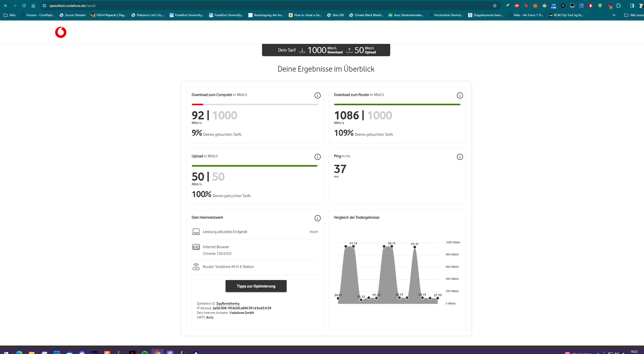
Task: Open the Bets bookmark folder
Action: click(10, 15)
